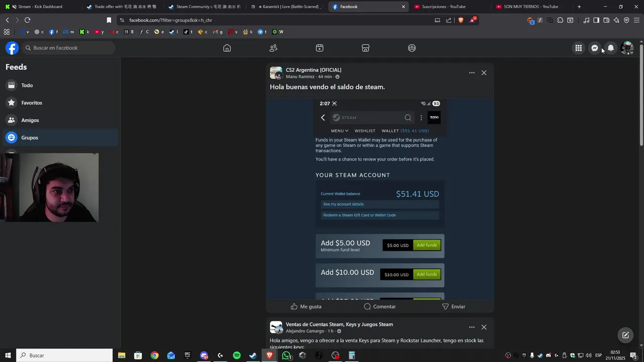
Task: Open Messenger chats icon
Action: (x=595, y=48)
